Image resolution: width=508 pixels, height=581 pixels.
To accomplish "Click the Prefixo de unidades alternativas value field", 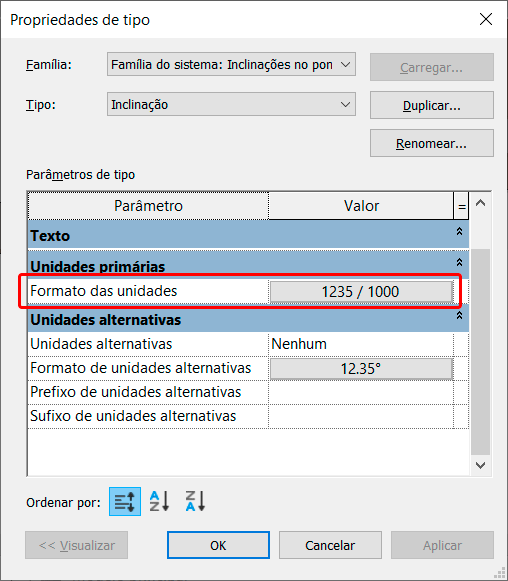I will (361, 392).
